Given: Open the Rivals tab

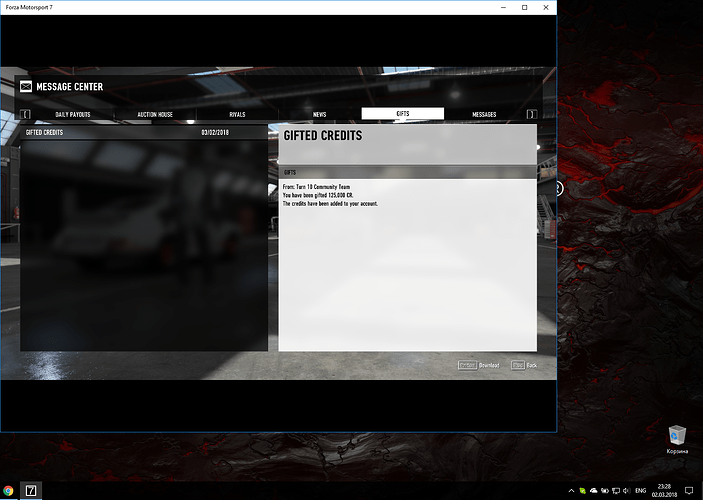Looking at the screenshot, I should point(237,114).
